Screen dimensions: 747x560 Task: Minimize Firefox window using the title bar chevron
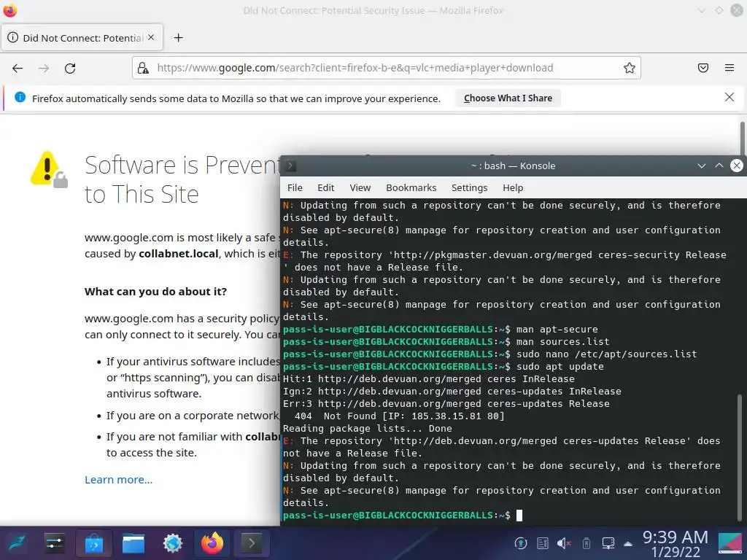pyautogui.click(x=702, y=10)
